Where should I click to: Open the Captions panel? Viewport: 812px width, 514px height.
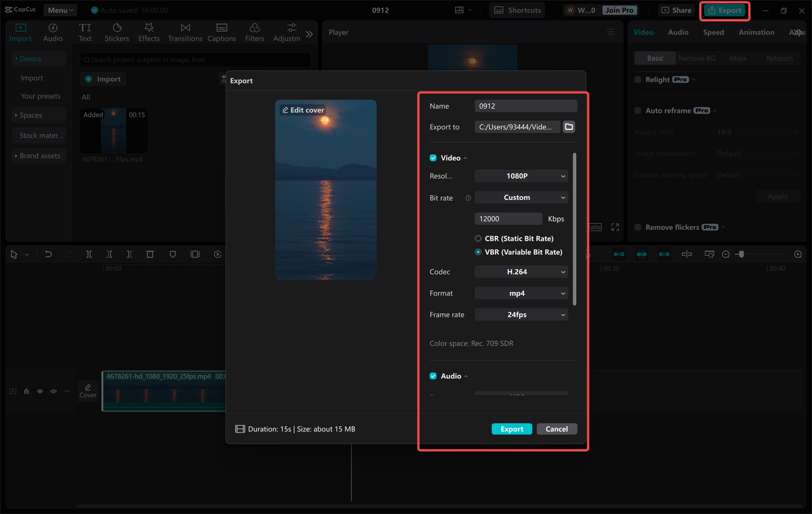pyautogui.click(x=221, y=32)
